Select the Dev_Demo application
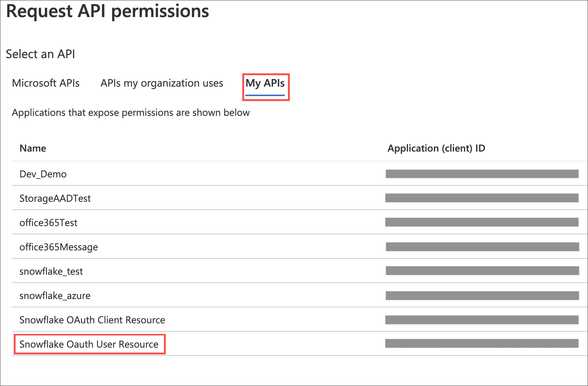 coord(43,174)
